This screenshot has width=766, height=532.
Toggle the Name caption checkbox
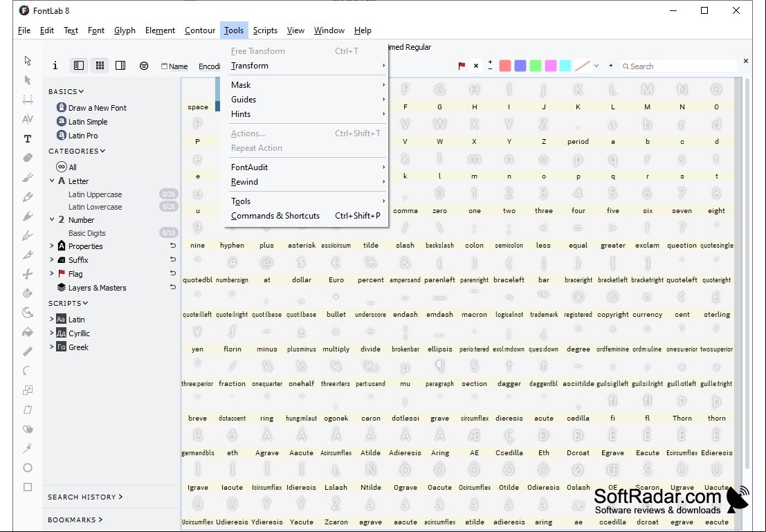click(x=164, y=66)
